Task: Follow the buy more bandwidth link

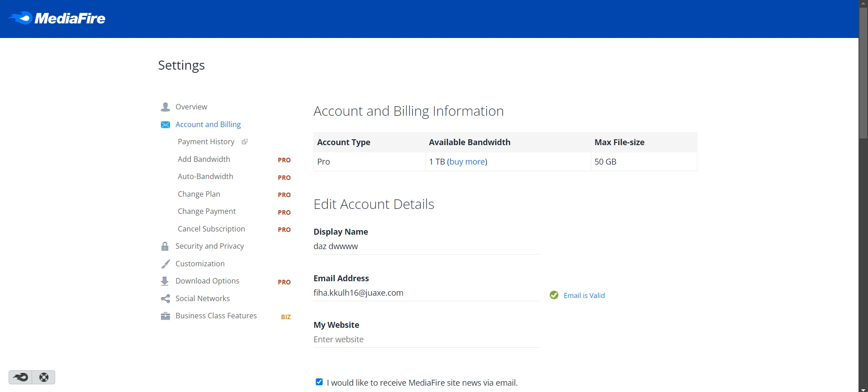Action: click(x=467, y=162)
